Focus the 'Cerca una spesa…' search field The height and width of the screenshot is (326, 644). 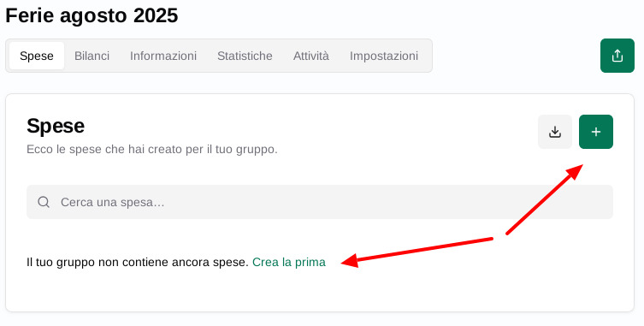coord(320,202)
